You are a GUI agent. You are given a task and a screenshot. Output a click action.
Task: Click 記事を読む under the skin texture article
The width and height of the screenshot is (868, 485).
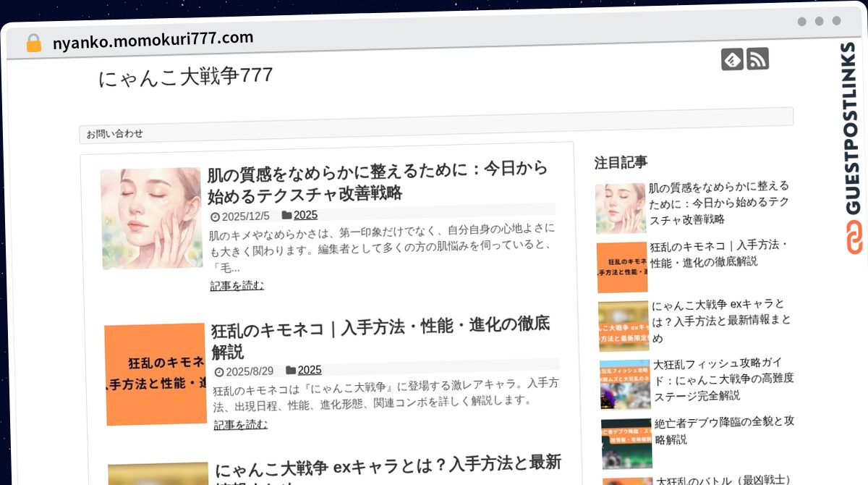pyautogui.click(x=237, y=286)
